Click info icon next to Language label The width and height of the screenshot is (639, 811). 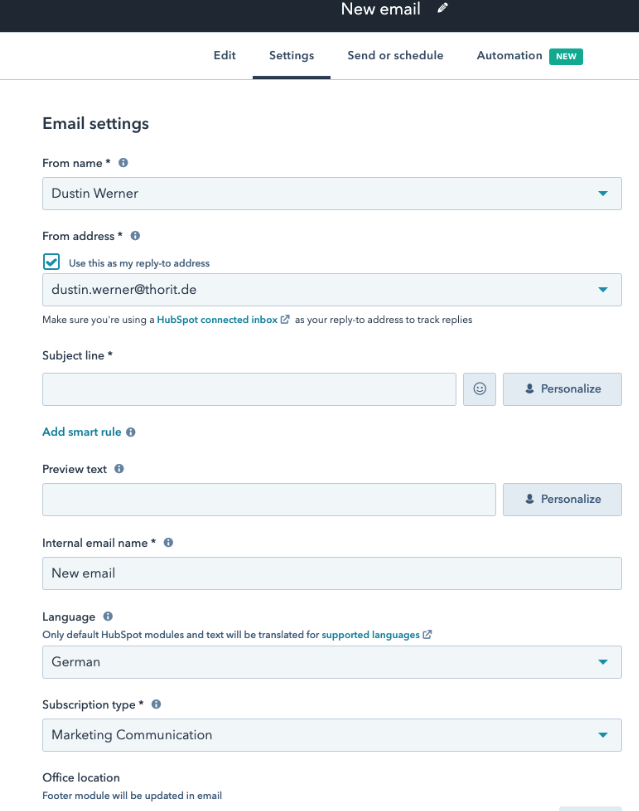108,617
